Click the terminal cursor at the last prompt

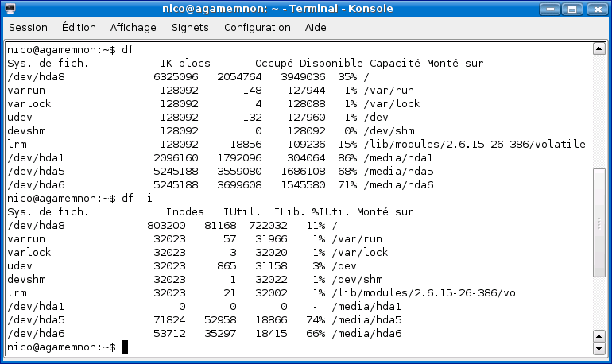coord(125,347)
